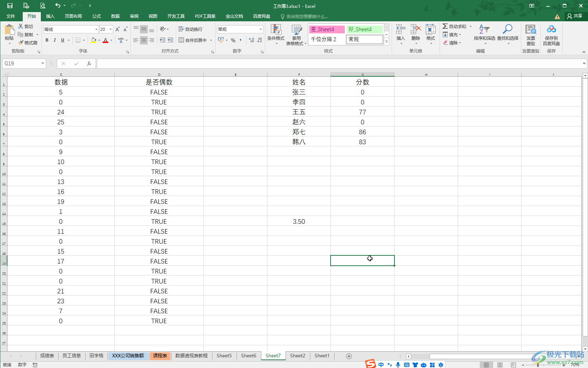The width and height of the screenshot is (588, 368).
Task: Set center horizontal alignment
Action: [x=144, y=40]
